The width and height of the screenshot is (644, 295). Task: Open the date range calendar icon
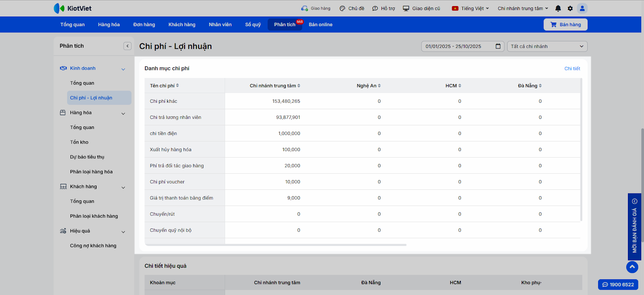(x=498, y=46)
